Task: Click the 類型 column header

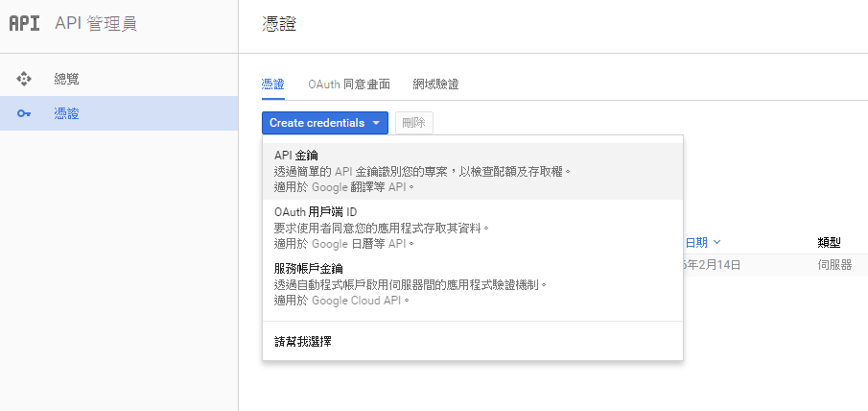Action: 829,242
